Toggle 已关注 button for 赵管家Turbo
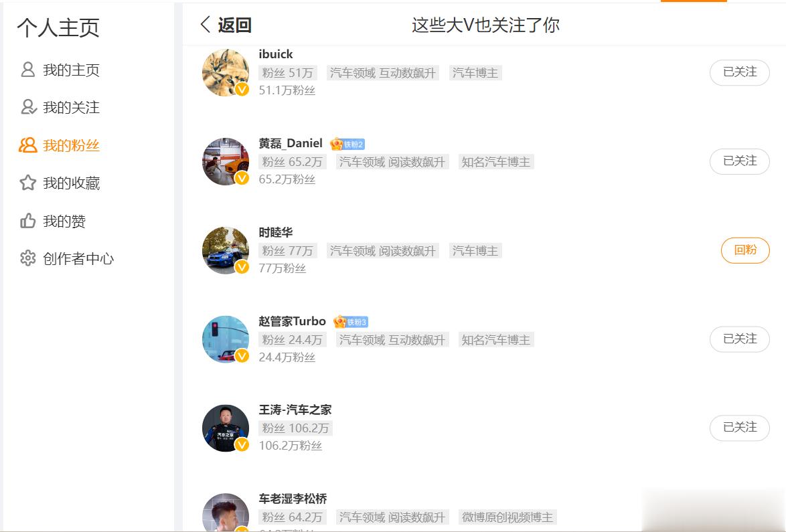Viewport: 786px width, 532px height. (739, 339)
